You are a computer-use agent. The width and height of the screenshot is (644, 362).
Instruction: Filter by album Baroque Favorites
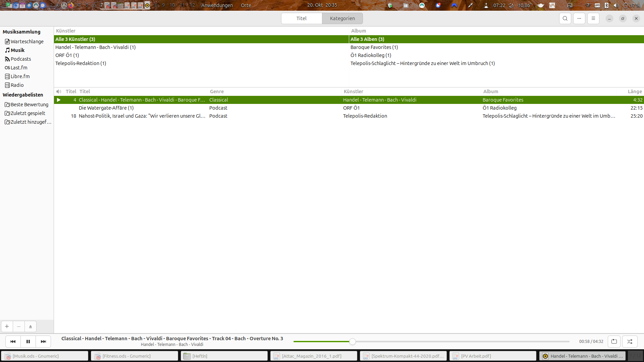tap(374, 47)
